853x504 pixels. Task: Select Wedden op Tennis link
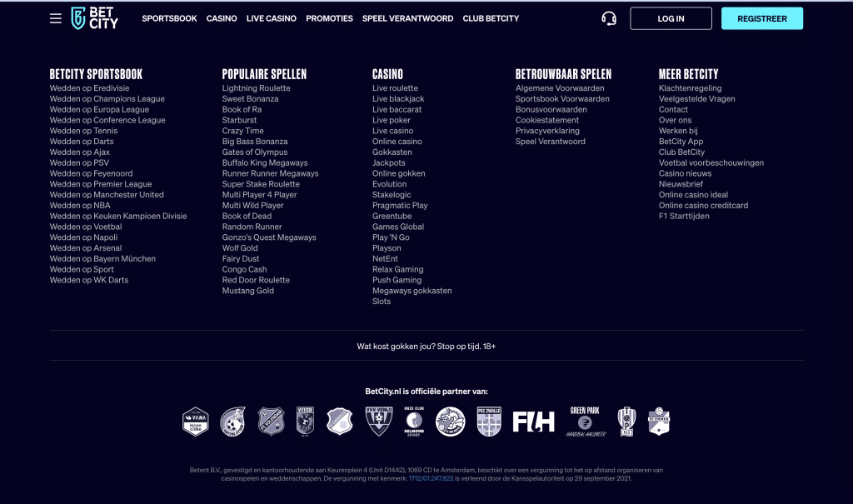[83, 131]
